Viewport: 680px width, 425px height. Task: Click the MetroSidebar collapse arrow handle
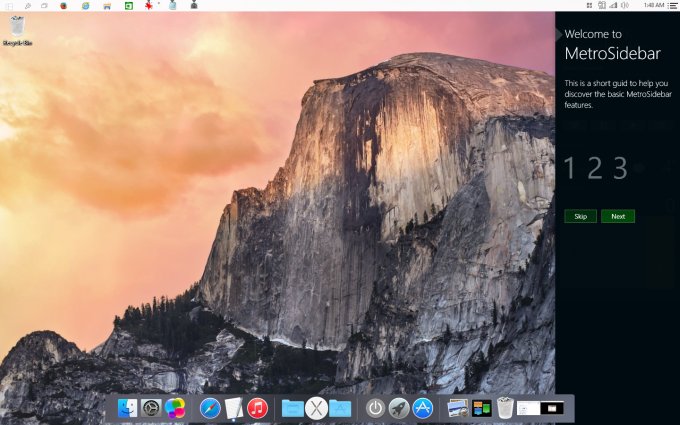click(x=559, y=34)
